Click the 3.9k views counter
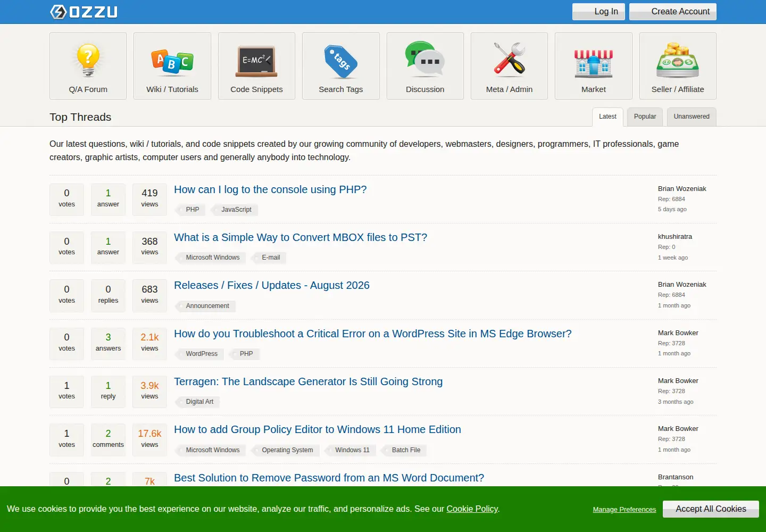The image size is (766, 532). coord(149,392)
